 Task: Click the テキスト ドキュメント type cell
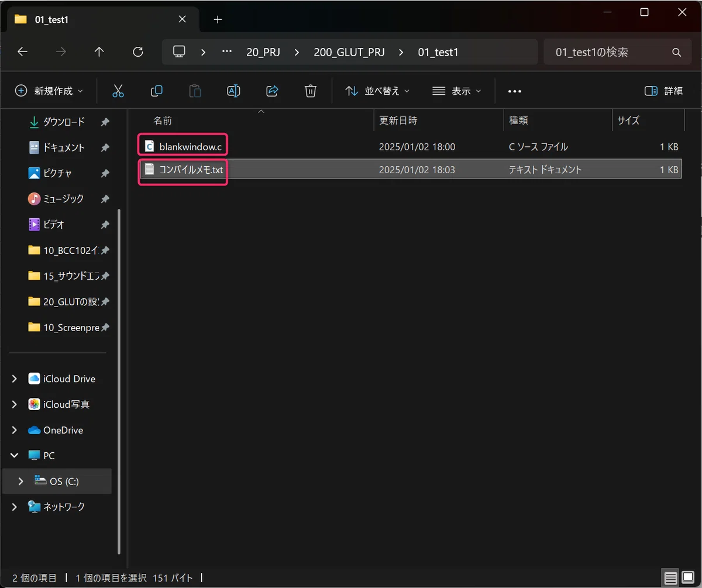tap(545, 170)
